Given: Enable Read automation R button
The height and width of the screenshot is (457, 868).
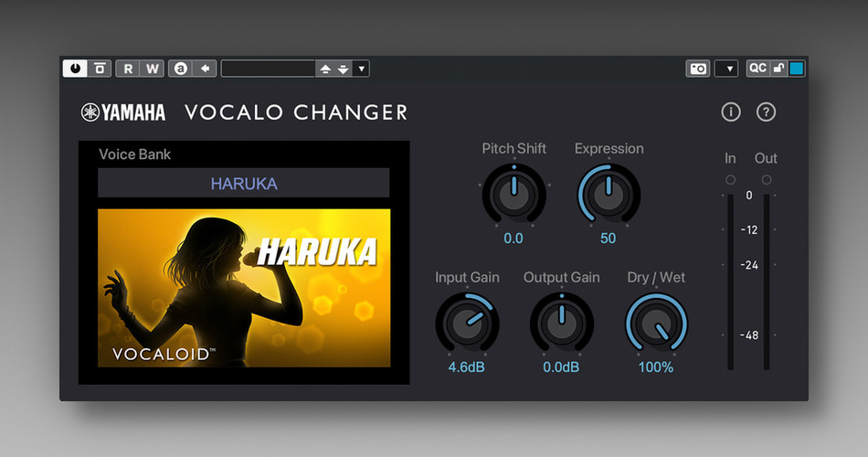Looking at the screenshot, I should pyautogui.click(x=128, y=69).
